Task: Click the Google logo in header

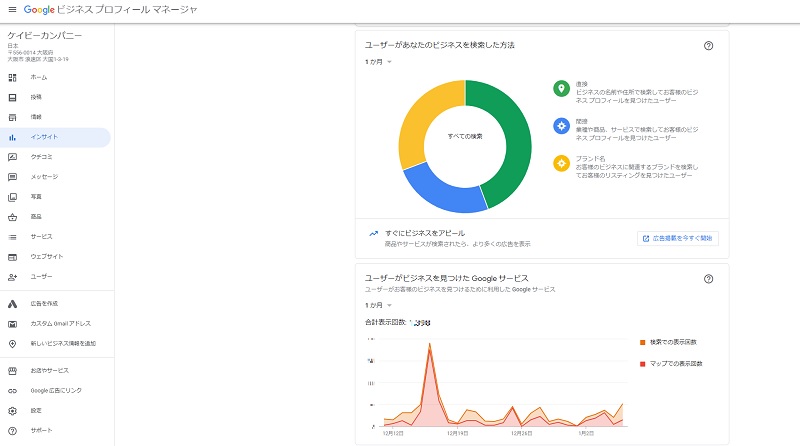Action: (39, 10)
